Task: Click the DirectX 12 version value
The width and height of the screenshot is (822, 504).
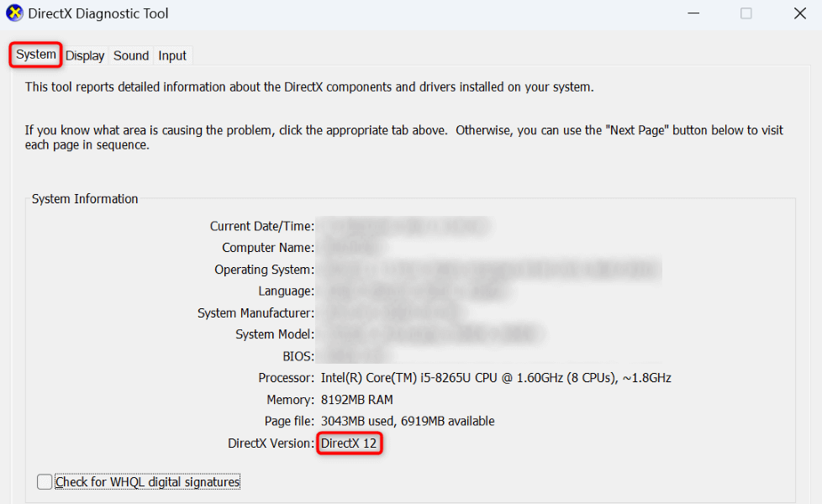Action: pos(349,444)
